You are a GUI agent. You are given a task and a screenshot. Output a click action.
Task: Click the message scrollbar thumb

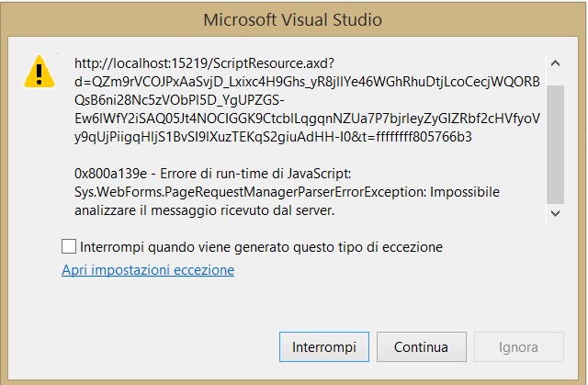point(555,144)
